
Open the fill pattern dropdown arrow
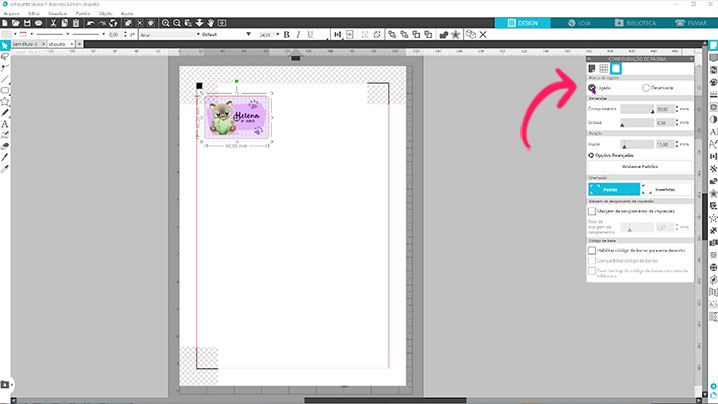[x=15, y=34]
